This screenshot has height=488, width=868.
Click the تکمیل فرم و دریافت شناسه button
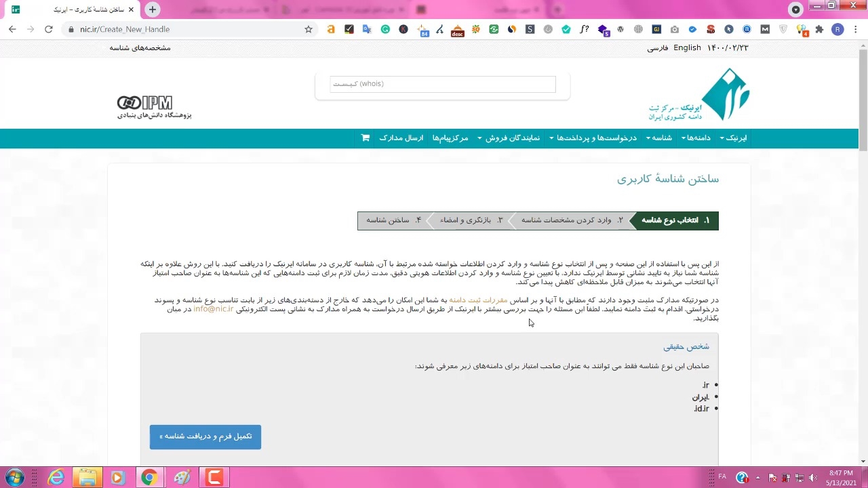tap(205, 436)
